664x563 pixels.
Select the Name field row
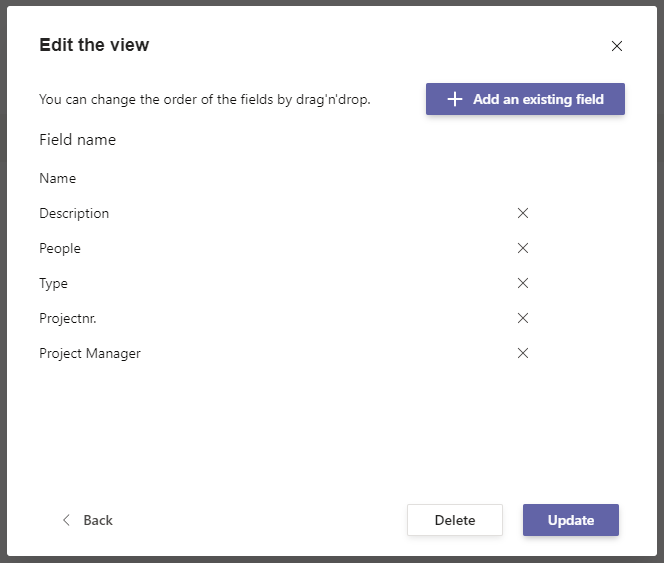(x=58, y=178)
